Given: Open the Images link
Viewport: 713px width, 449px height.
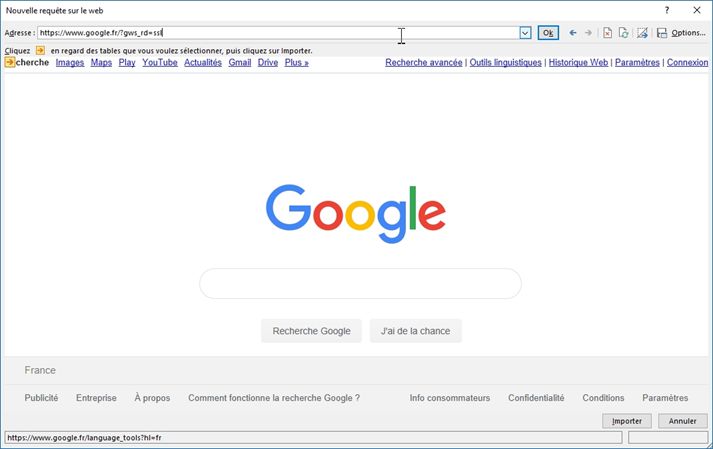Looking at the screenshot, I should pyautogui.click(x=70, y=62).
